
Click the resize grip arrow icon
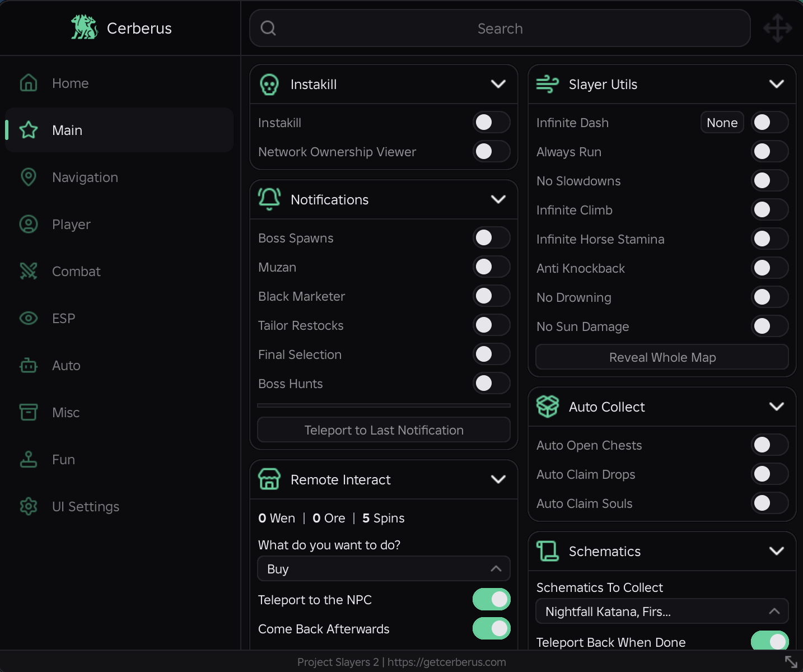(x=791, y=661)
